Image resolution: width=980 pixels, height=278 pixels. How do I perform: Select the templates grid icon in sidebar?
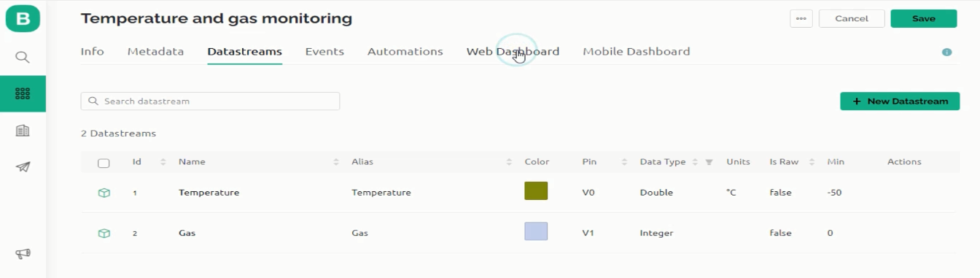pos(23,93)
